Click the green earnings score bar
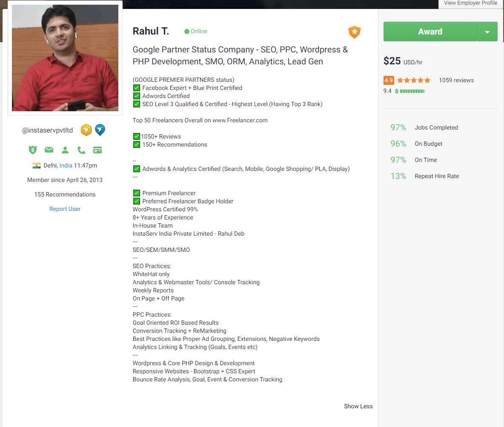The image size is (504, 427). point(412,91)
